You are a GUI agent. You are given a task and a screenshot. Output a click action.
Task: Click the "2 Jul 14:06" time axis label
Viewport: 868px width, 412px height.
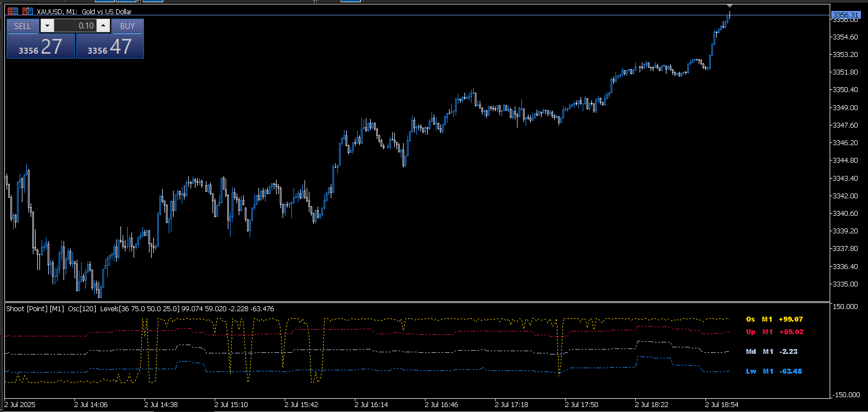click(91, 405)
